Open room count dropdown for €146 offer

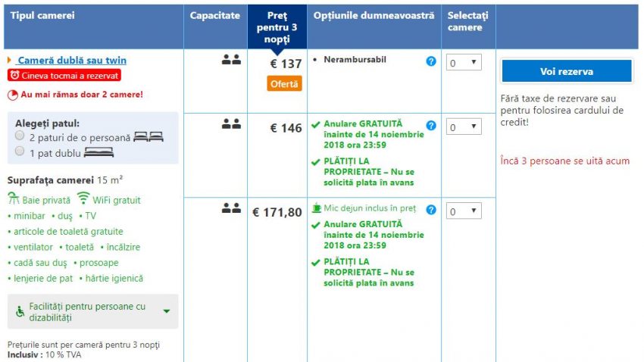[464, 127]
